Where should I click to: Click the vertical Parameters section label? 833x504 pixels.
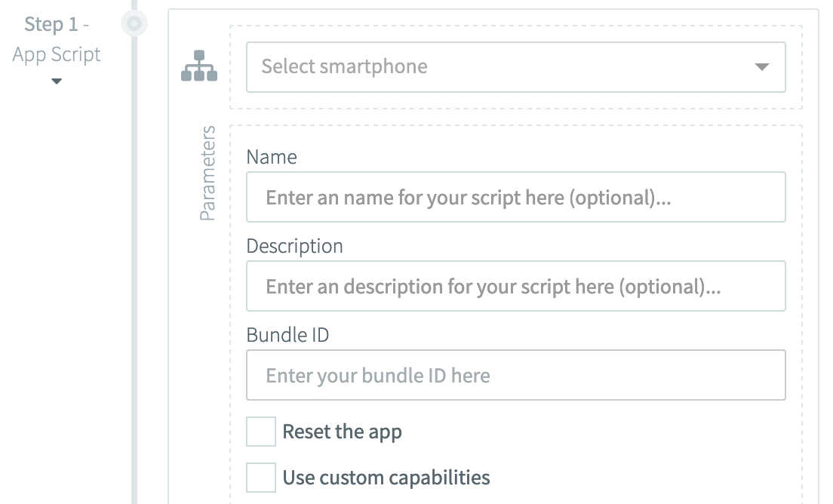coord(207,174)
